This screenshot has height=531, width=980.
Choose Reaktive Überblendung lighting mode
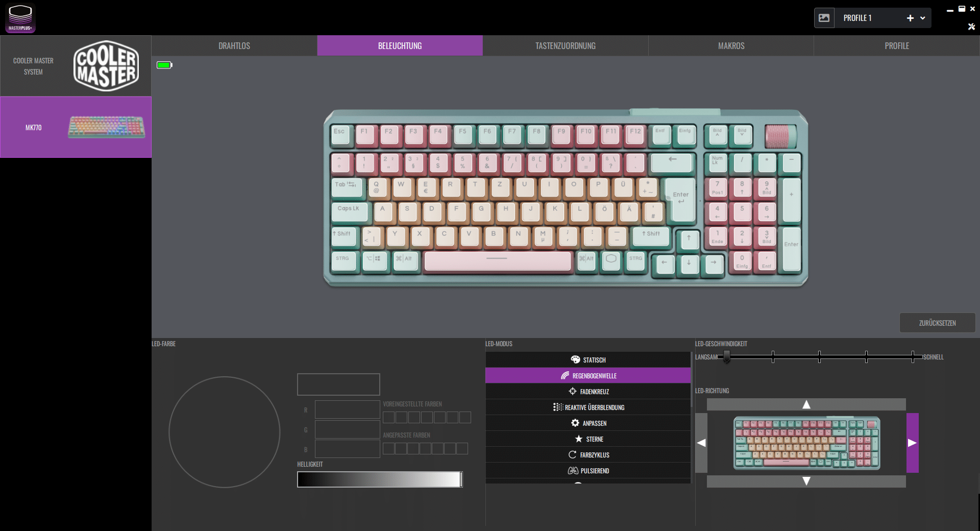coord(588,407)
